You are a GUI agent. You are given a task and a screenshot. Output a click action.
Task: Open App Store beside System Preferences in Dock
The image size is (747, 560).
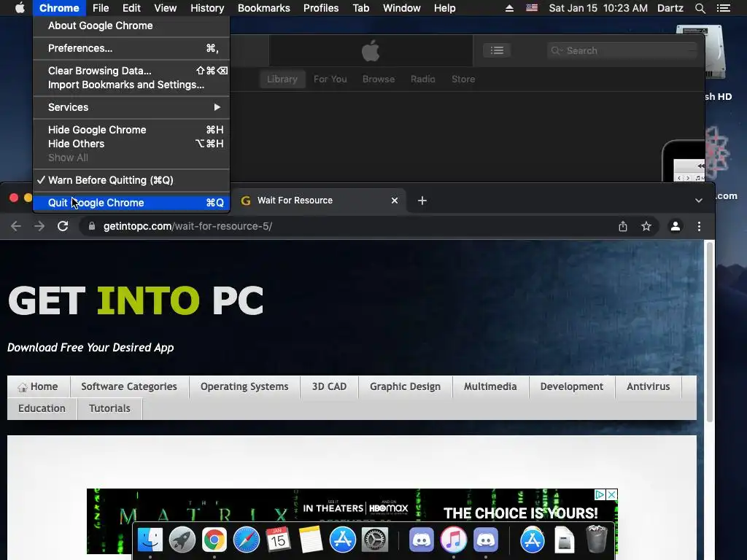pyautogui.click(x=343, y=540)
